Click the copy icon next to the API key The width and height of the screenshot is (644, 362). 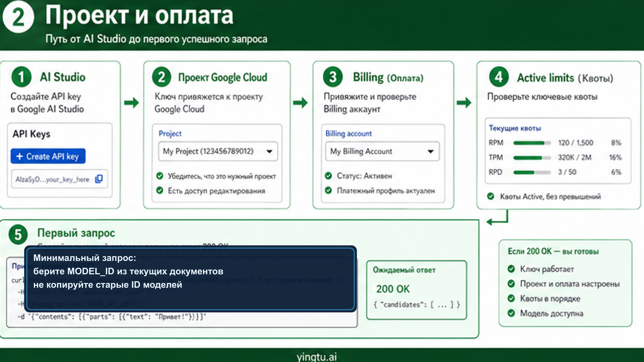pos(99,179)
